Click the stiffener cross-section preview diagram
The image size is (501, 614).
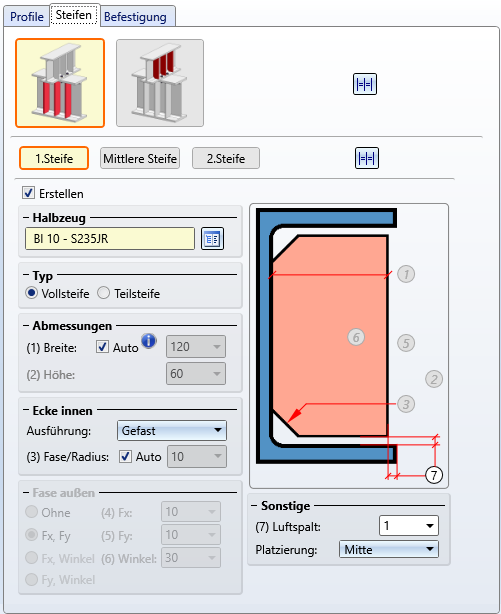pyautogui.click(x=349, y=346)
